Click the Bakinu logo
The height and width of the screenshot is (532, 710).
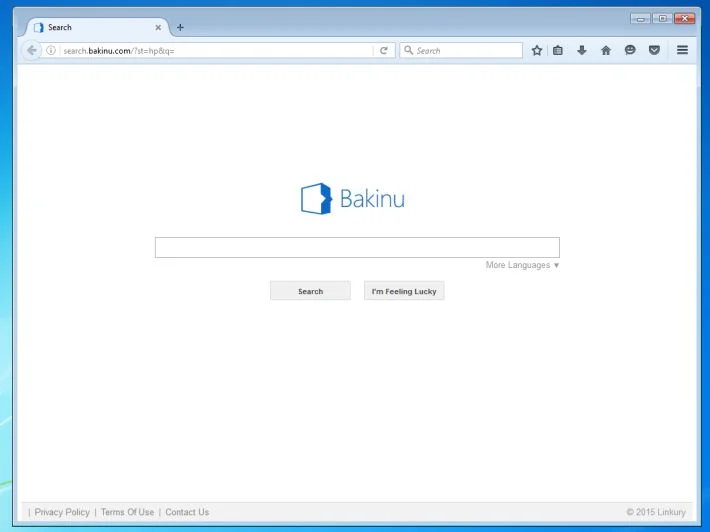pos(353,198)
